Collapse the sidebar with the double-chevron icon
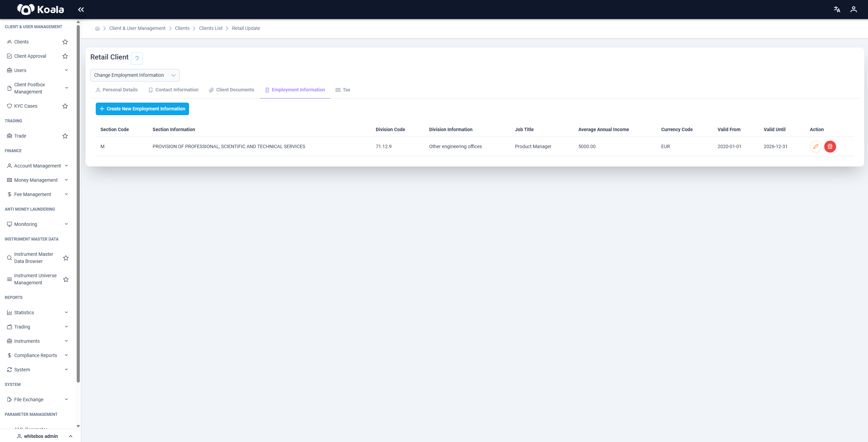This screenshot has width=868, height=442. click(81, 10)
